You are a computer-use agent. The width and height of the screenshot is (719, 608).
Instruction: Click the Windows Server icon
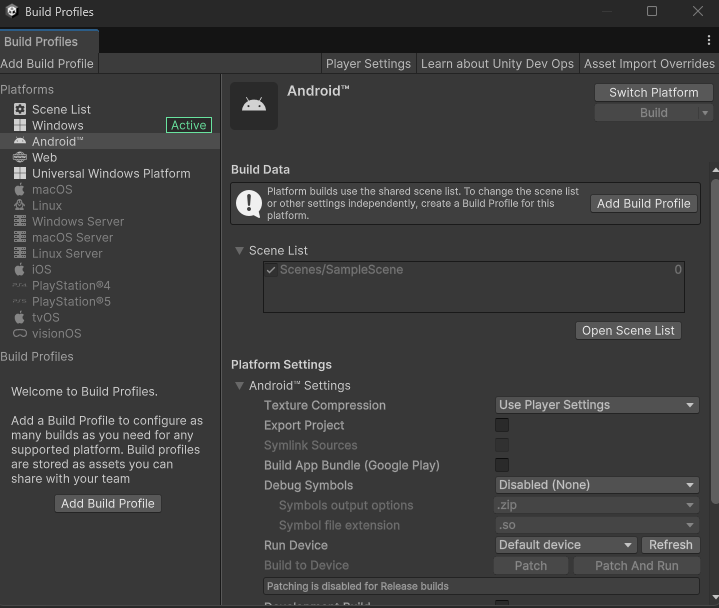point(20,221)
